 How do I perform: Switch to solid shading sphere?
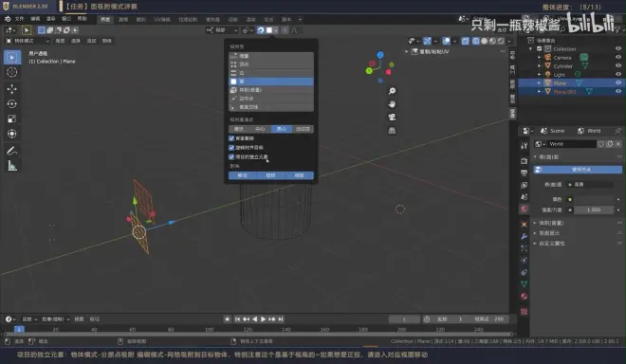click(485, 41)
